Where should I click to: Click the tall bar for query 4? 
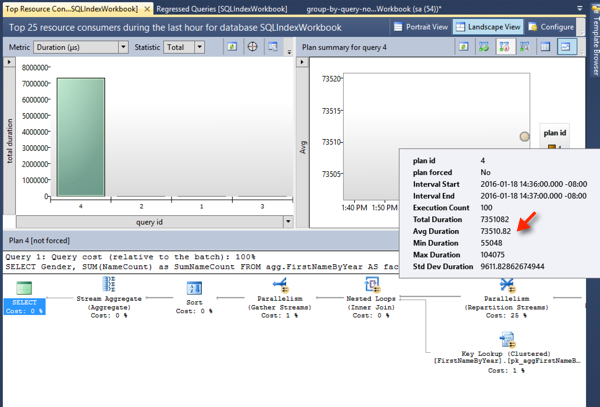(80, 138)
